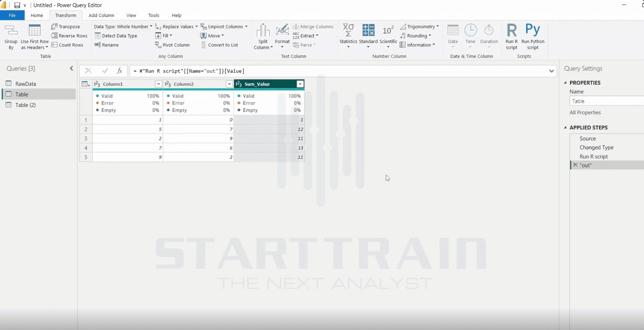Click Convert to List
644x330 pixels.
219,45
